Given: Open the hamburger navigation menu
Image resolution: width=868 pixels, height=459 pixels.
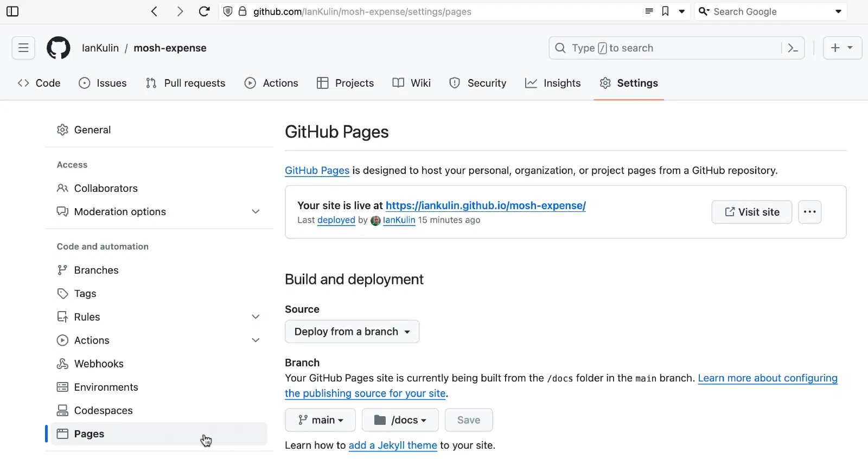Looking at the screenshot, I should [23, 48].
